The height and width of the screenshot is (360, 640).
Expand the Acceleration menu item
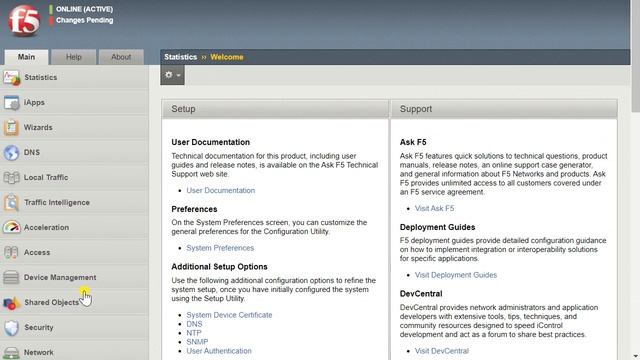[74, 227]
